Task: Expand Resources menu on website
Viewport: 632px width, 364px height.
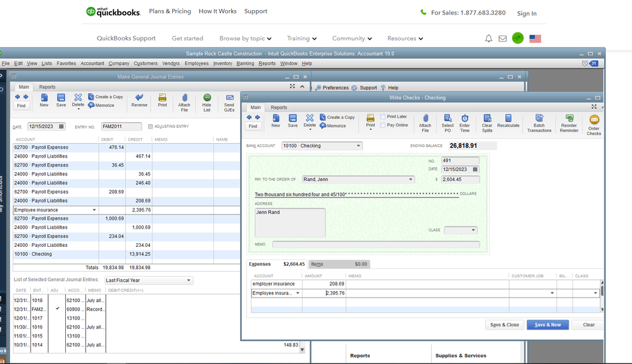Action: coord(405,39)
